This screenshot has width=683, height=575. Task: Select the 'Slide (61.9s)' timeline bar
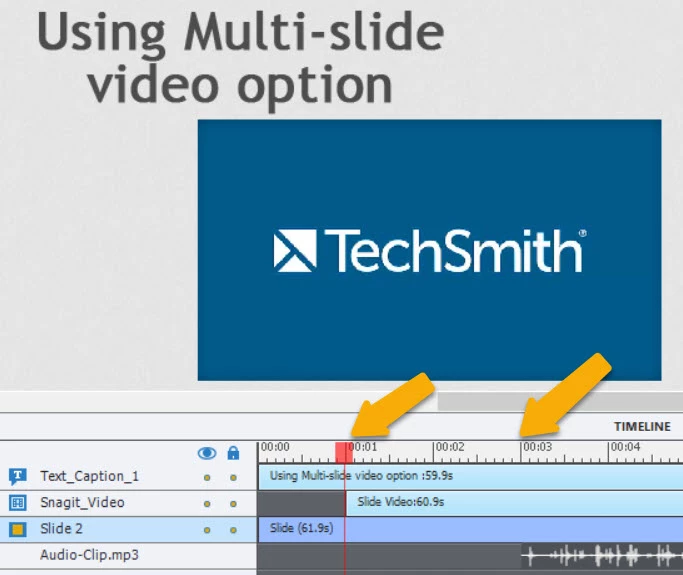pos(470,529)
